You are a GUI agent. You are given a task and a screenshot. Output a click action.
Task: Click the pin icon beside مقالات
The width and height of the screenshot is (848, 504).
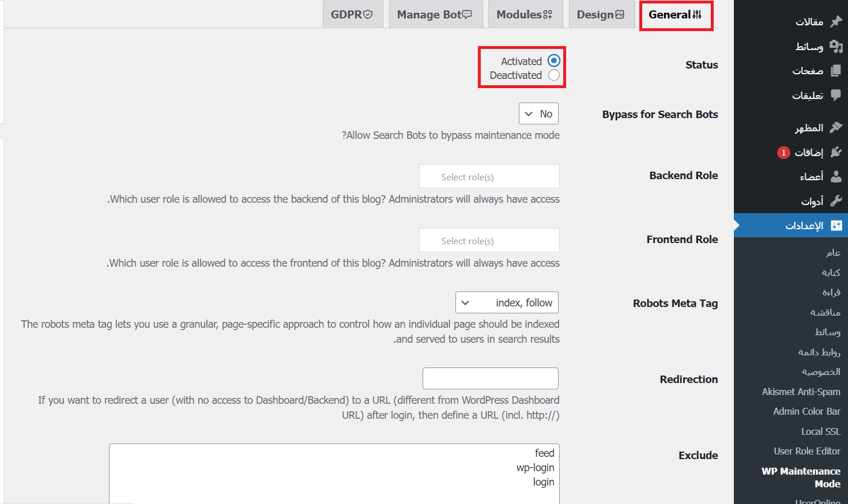836,22
